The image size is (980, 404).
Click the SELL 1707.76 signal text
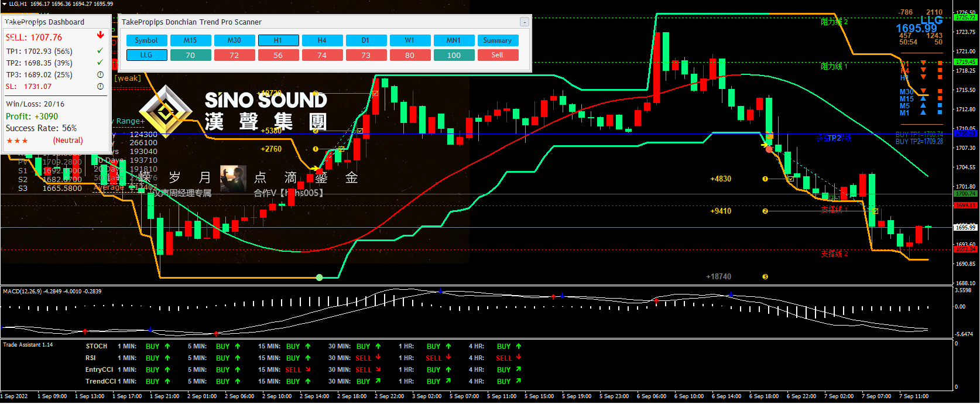click(34, 37)
